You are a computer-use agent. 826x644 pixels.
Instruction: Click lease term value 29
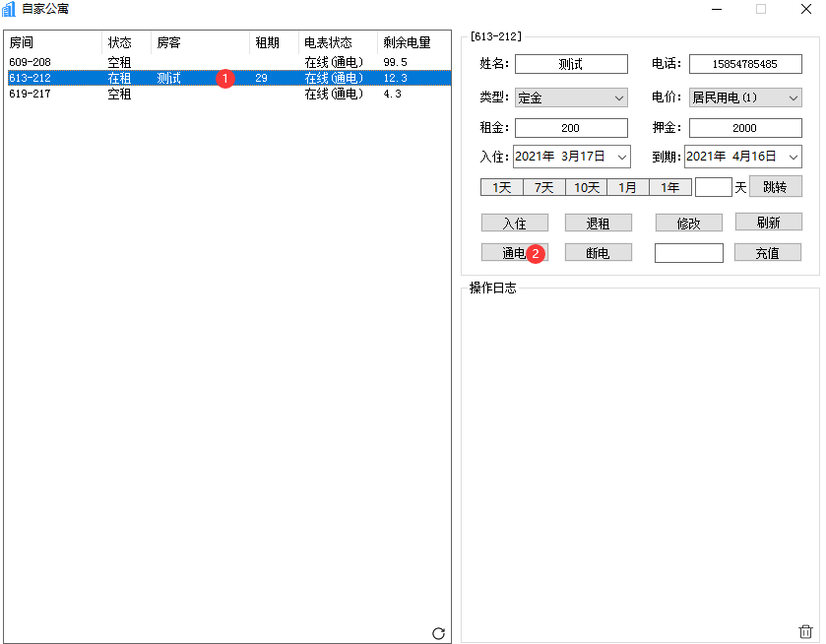261,78
